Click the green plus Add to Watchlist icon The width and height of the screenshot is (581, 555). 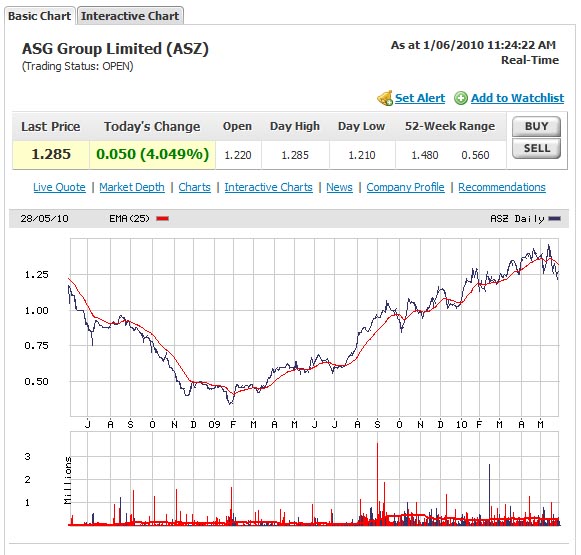coord(461,98)
